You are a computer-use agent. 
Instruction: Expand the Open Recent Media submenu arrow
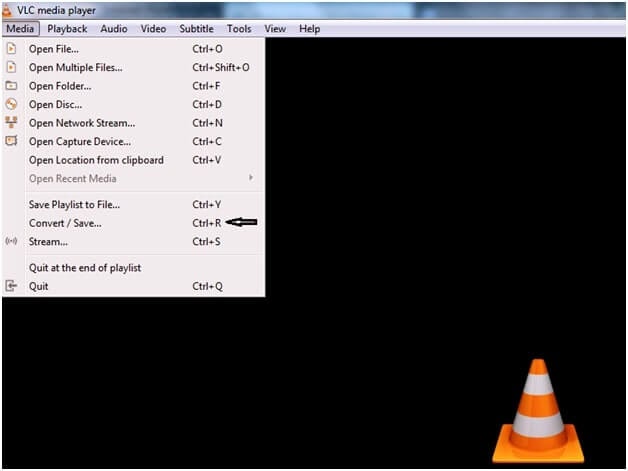click(251, 177)
